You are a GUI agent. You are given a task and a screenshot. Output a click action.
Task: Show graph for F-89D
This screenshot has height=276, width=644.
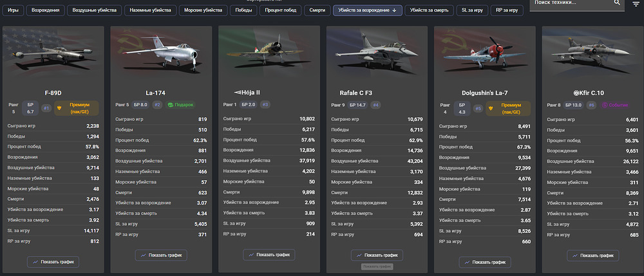click(53, 262)
